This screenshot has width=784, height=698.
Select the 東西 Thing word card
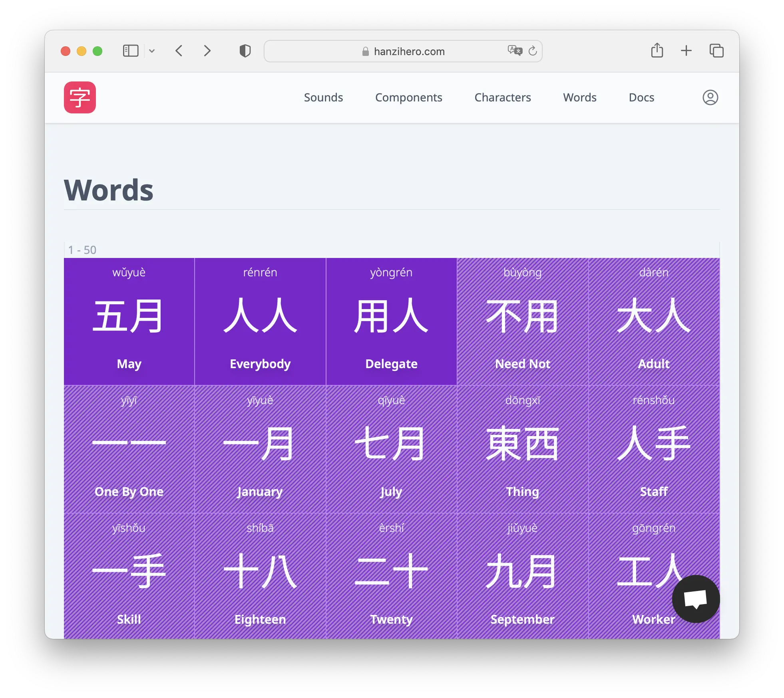[522, 449]
